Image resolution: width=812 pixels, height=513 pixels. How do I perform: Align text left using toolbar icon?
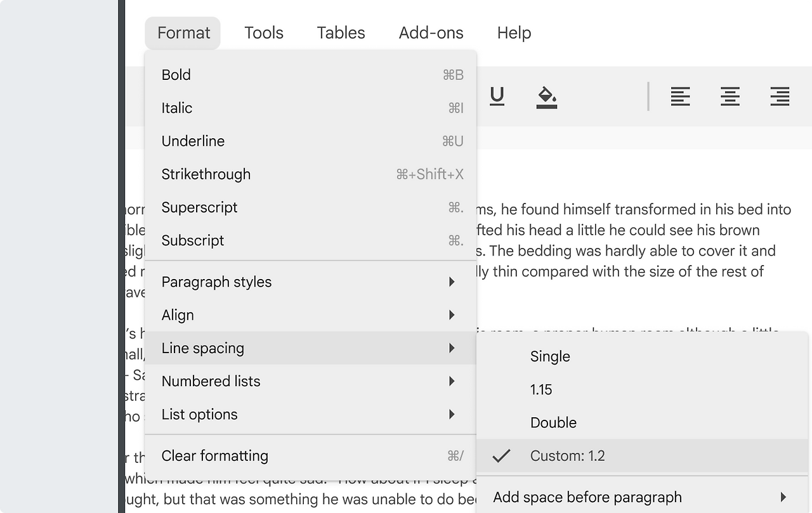(x=680, y=97)
